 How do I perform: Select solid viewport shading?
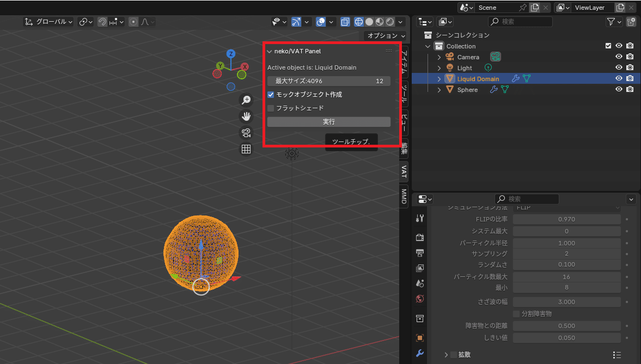tap(369, 22)
